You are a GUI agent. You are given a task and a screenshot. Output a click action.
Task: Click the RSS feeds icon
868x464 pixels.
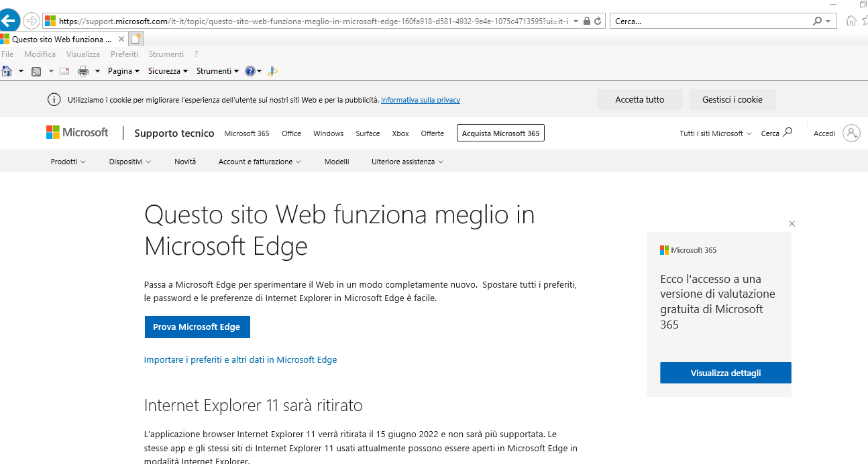[36, 71]
